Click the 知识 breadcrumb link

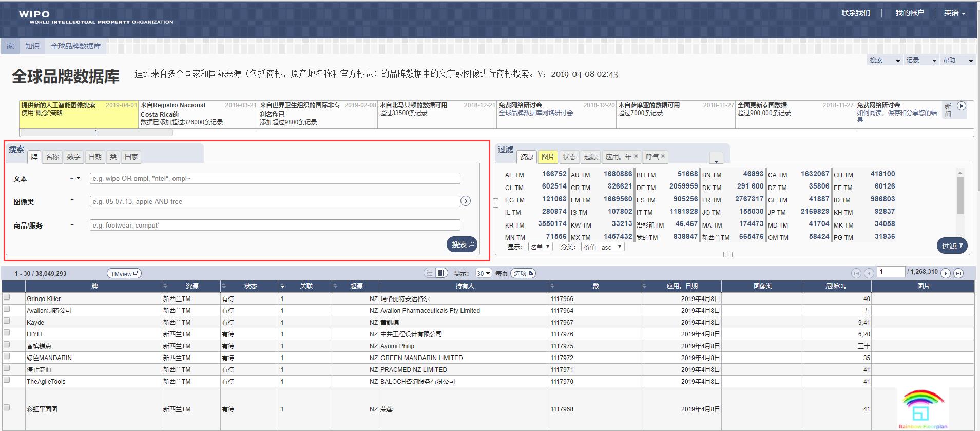click(x=32, y=46)
